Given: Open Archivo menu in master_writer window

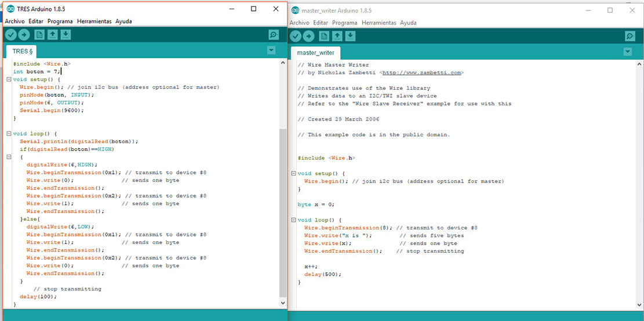Looking at the screenshot, I should click(300, 23).
